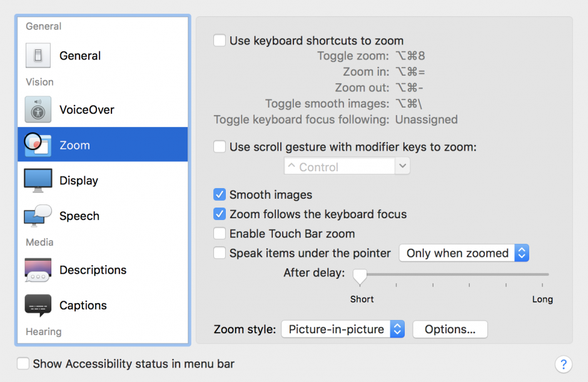Viewport: 588px width, 382px height.
Task: Open the Only when zoomed dropdown
Action: (464, 253)
